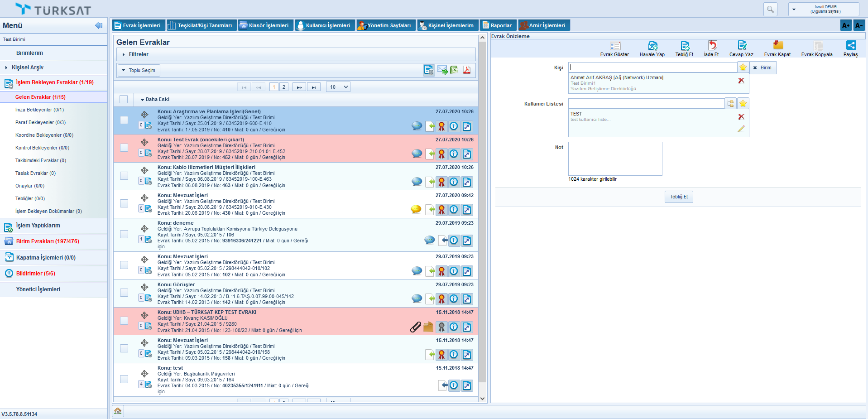
Task: Toggle the select-all checkbox in list header
Action: point(124,99)
